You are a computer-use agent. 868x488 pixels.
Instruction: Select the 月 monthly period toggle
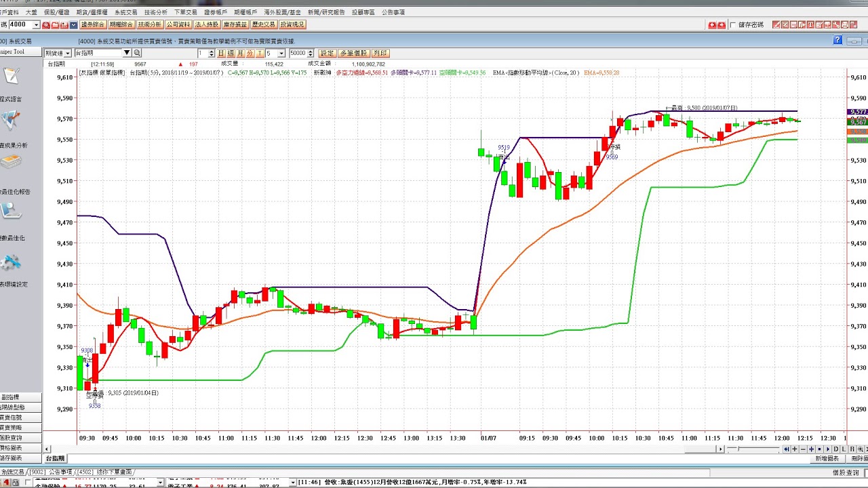point(240,52)
